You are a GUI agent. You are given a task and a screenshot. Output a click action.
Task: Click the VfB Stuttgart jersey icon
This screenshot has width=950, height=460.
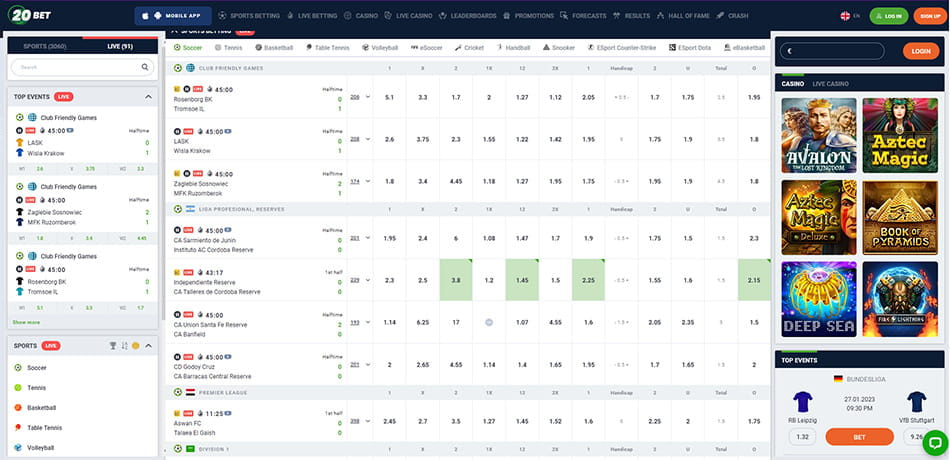[x=917, y=402]
